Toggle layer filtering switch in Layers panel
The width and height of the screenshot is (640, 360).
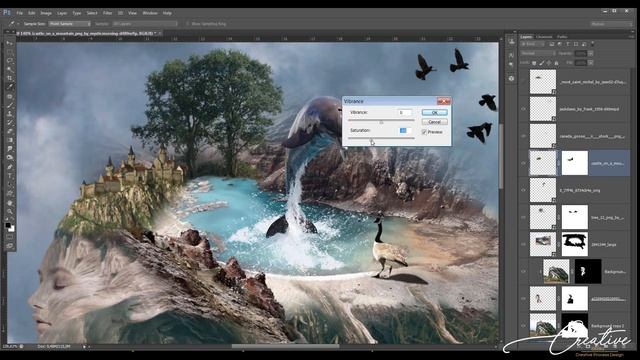click(593, 44)
